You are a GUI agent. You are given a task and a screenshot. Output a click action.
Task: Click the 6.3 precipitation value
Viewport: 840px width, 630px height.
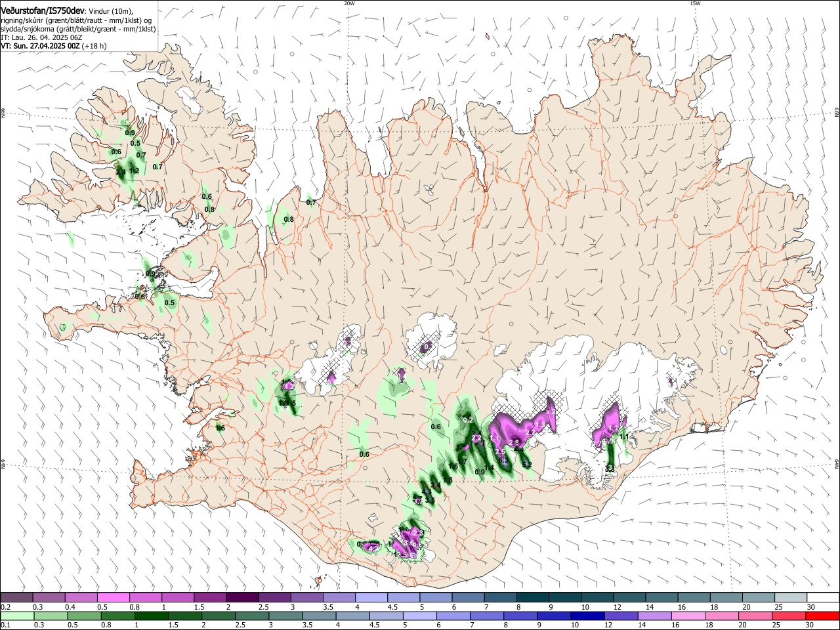click(503, 461)
